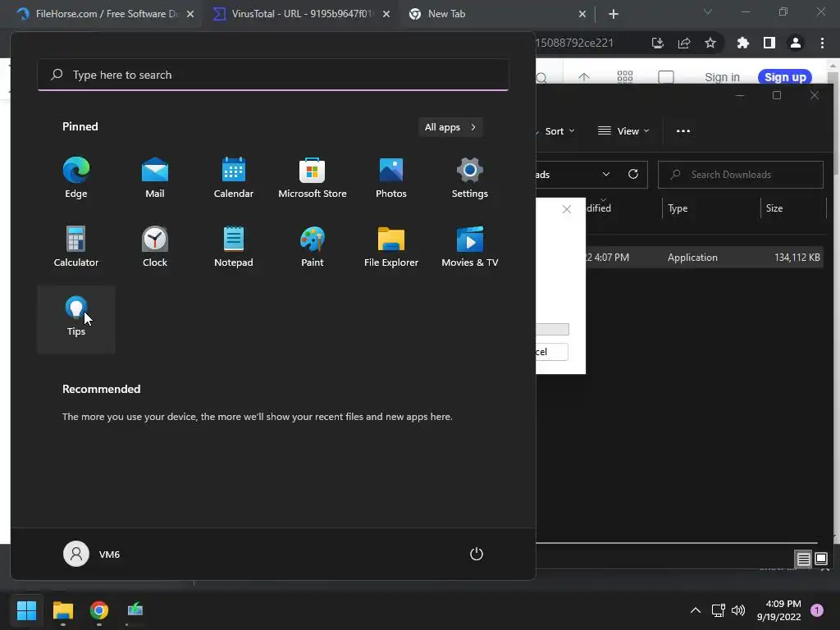This screenshot has height=630, width=840.
Task: Launch Movies & TV
Action: (x=470, y=246)
